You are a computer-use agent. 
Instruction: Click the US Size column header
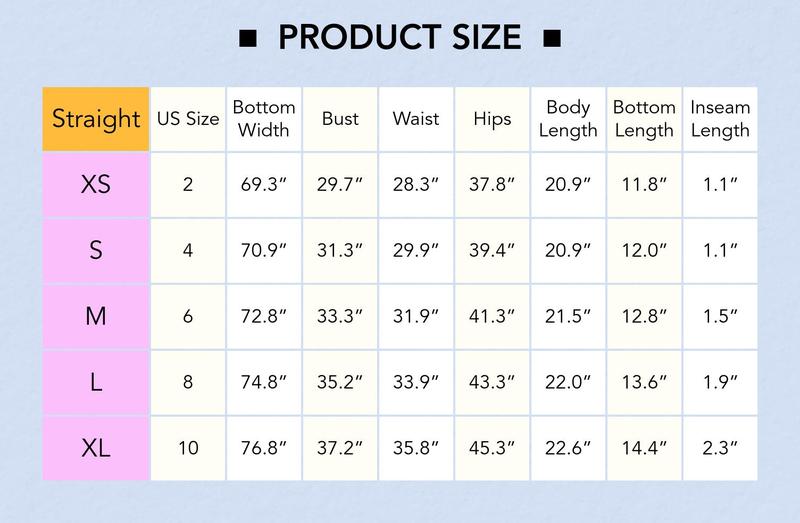[x=188, y=119]
